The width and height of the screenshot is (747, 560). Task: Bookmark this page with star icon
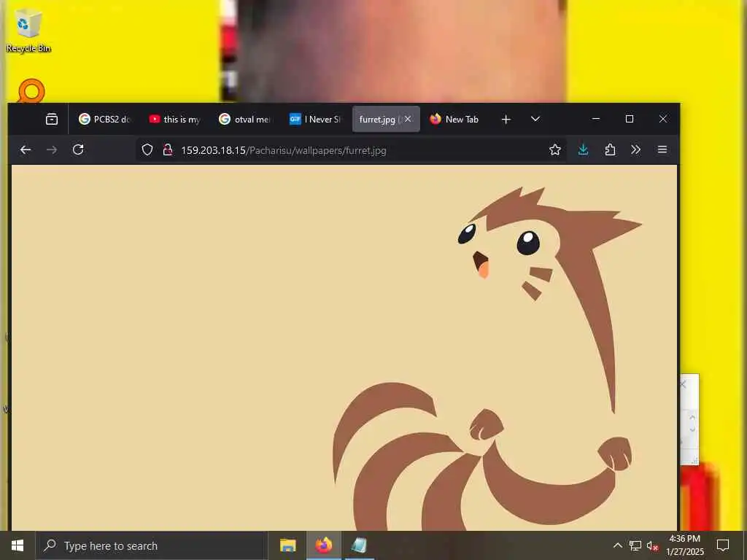[554, 150]
